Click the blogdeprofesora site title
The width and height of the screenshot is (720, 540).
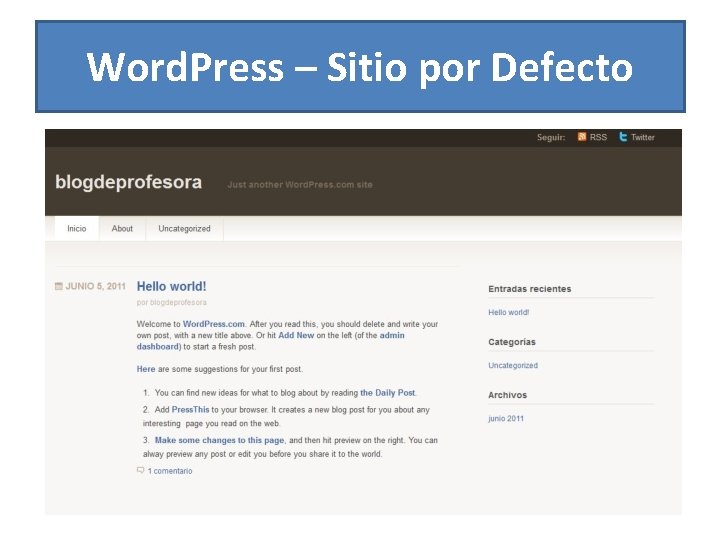(129, 182)
